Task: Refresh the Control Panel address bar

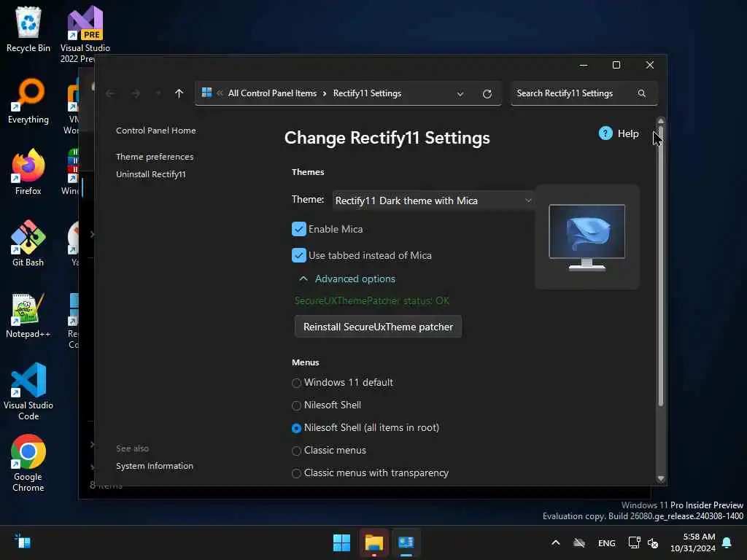Action: coord(487,94)
